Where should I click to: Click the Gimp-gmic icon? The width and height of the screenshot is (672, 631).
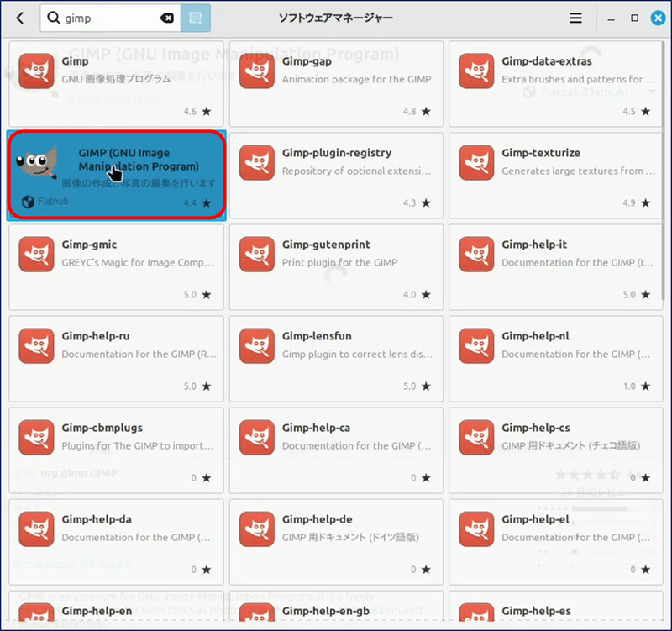click(x=36, y=255)
